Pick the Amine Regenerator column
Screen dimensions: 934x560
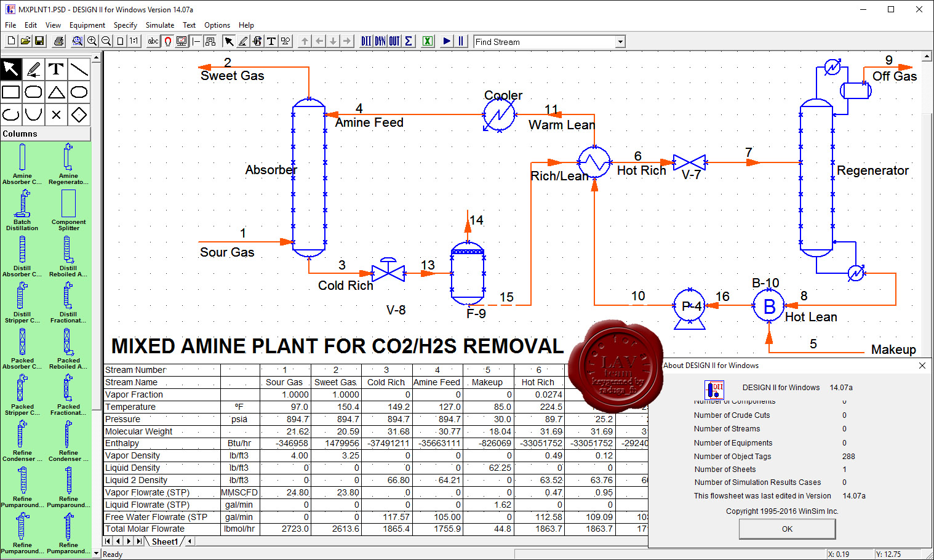click(68, 164)
